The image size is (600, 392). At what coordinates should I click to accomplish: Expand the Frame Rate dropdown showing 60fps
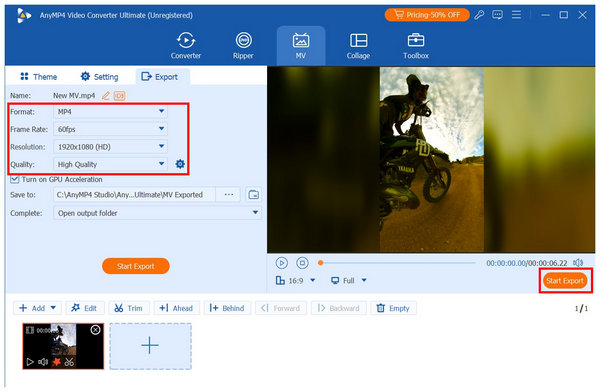pos(110,129)
